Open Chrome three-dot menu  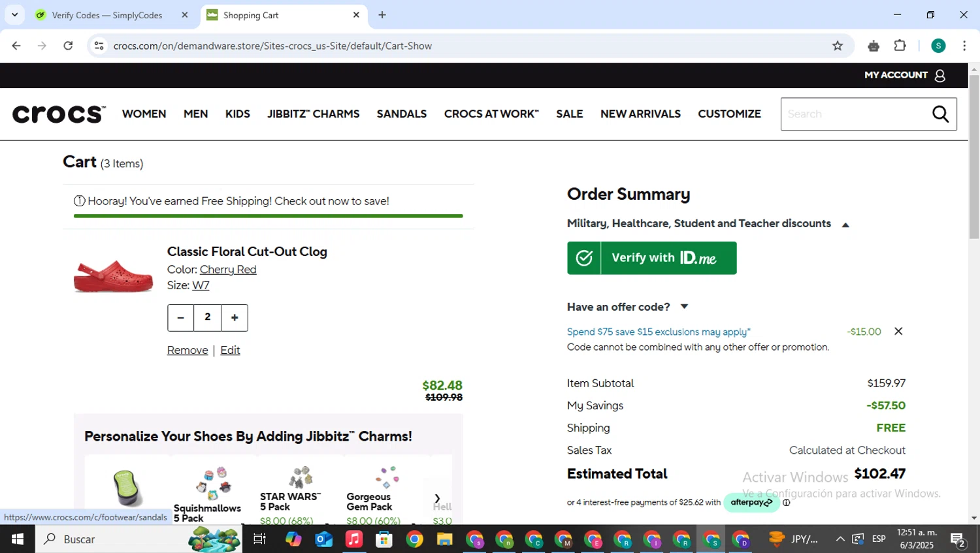[964, 46]
